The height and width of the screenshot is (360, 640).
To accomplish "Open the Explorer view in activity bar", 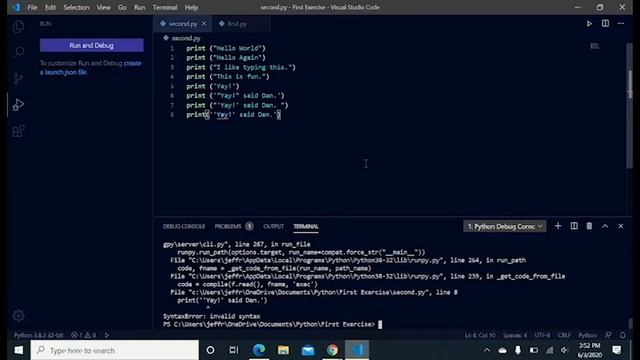I will pyautogui.click(x=18, y=27).
